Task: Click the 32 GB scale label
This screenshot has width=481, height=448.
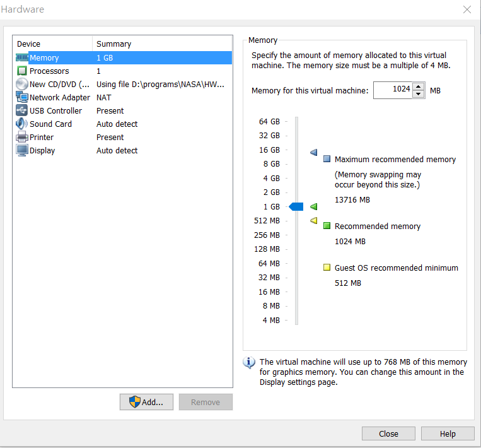Action: click(x=269, y=136)
